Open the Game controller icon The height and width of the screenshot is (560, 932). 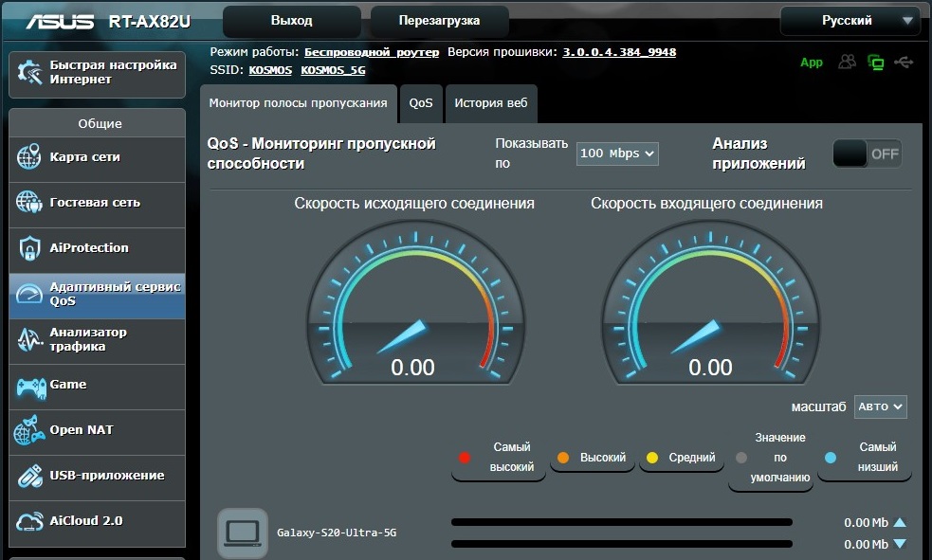31,388
